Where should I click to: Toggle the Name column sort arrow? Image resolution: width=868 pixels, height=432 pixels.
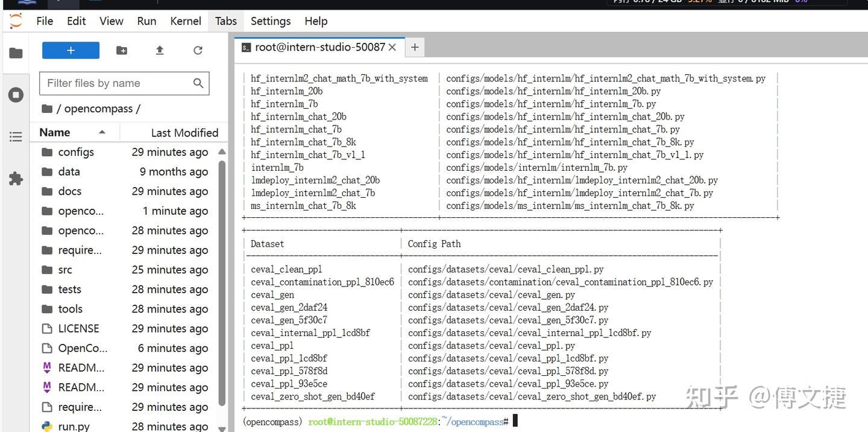coord(102,132)
